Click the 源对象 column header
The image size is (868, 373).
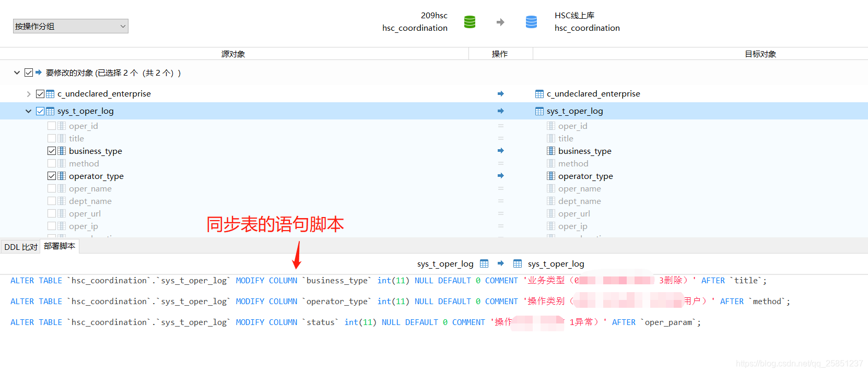click(x=233, y=54)
